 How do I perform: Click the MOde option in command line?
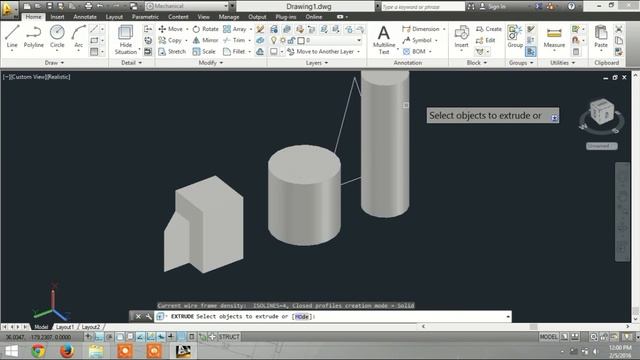[x=302, y=316]
